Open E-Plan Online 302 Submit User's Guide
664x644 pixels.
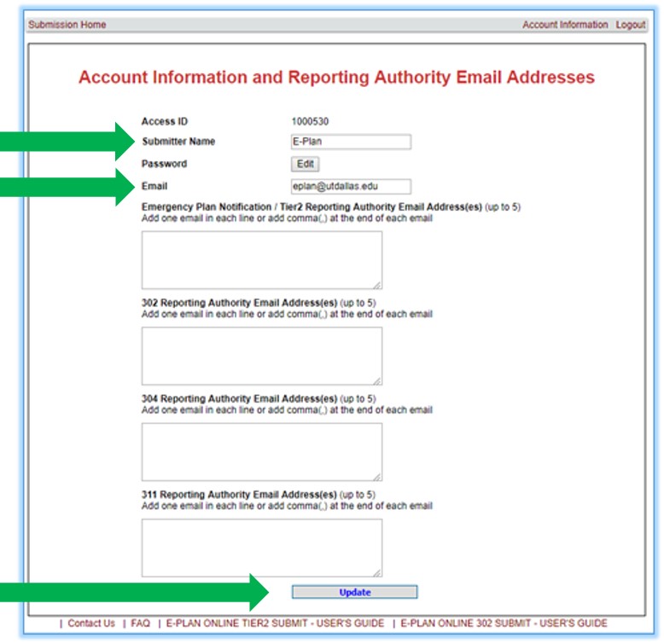(x=504, y=624)
